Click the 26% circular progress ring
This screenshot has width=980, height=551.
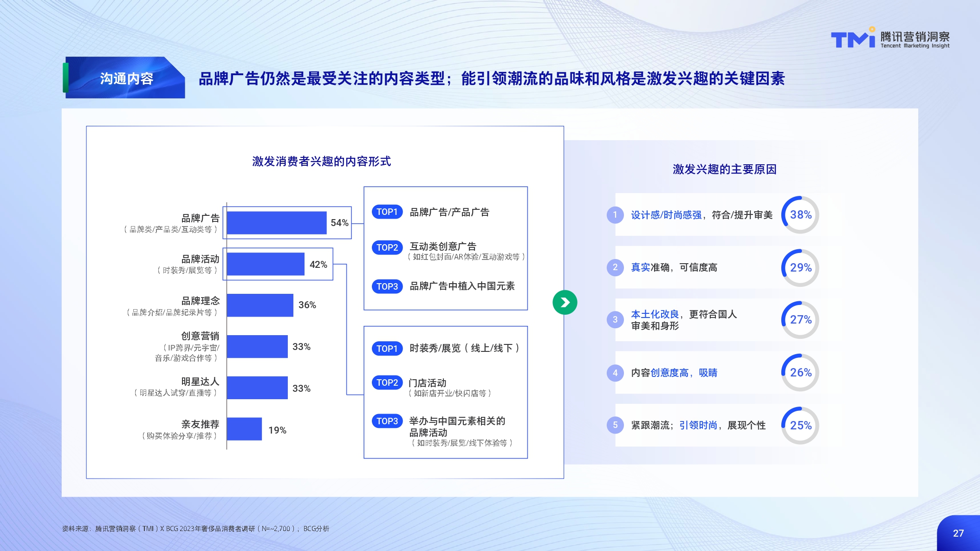pyautogui.click(x=800, y=373)
